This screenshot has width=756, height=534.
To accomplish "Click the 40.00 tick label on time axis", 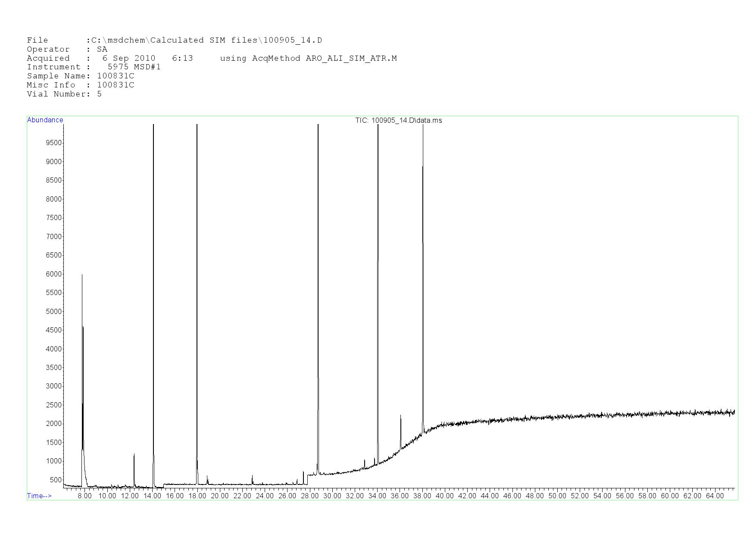I will click(444, 496).
